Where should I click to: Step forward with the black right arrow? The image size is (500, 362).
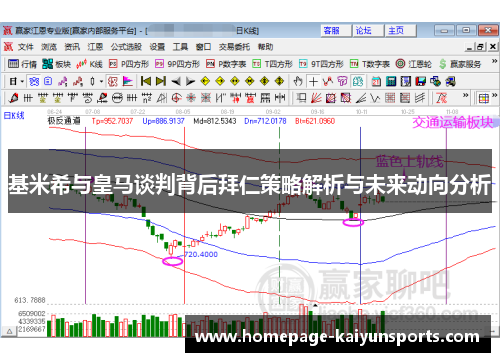pos(190,81)
